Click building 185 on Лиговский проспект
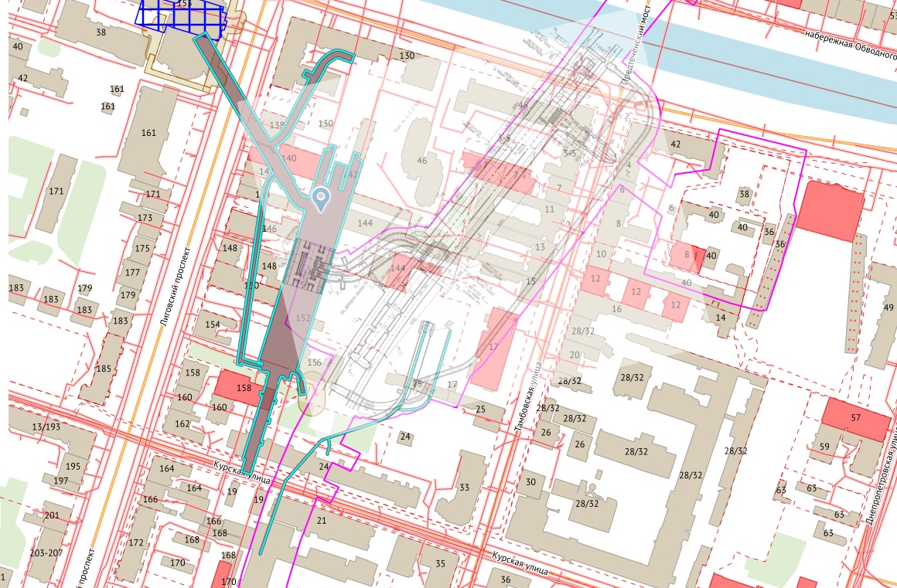 click(x=103, y=369)
